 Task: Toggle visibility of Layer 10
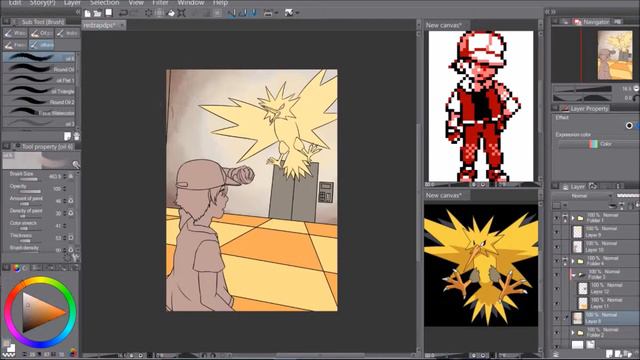pos(557,247)
